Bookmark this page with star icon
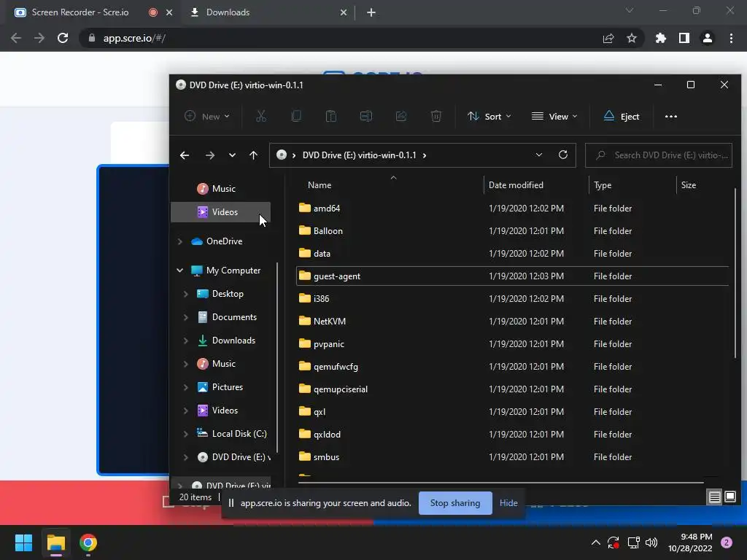The image size is (747, 560). (631, 38)
